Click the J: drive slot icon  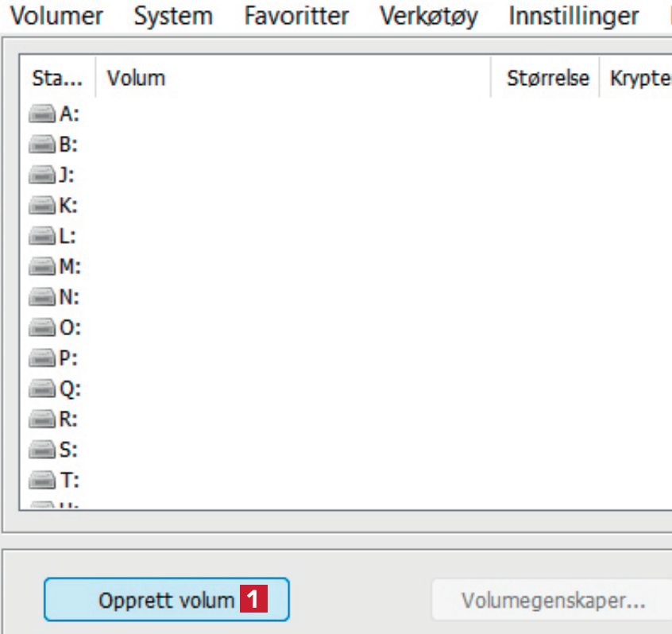click(44, 175)
